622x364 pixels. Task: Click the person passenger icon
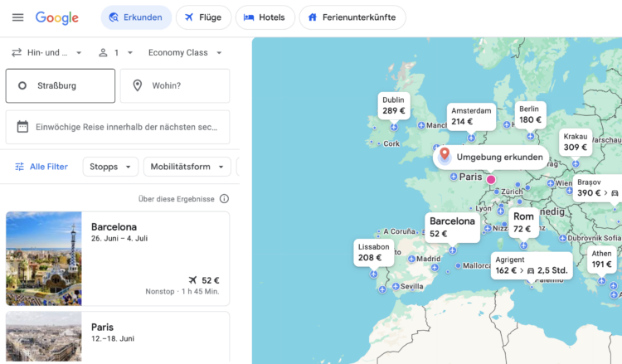pyautogui.click(x=103, y=53)
